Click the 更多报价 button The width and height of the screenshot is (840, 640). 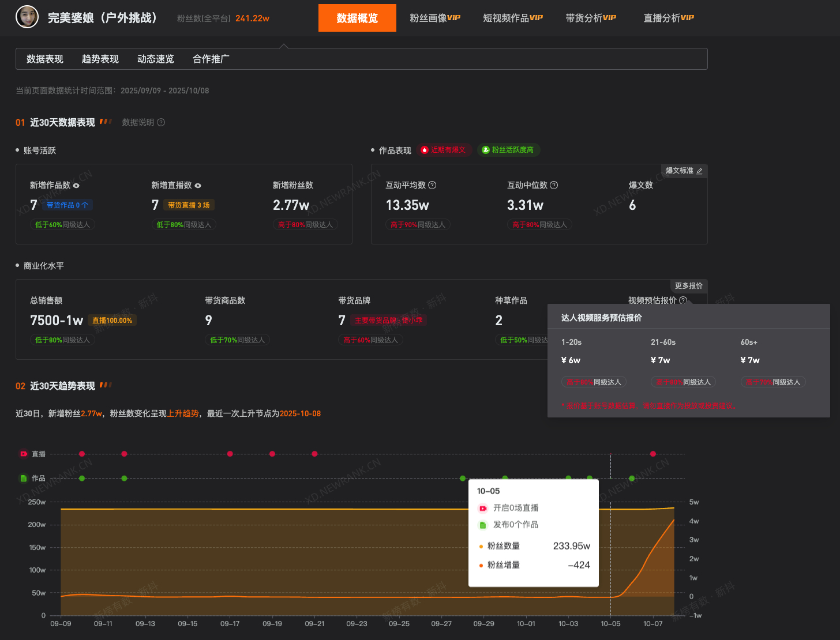689,286
